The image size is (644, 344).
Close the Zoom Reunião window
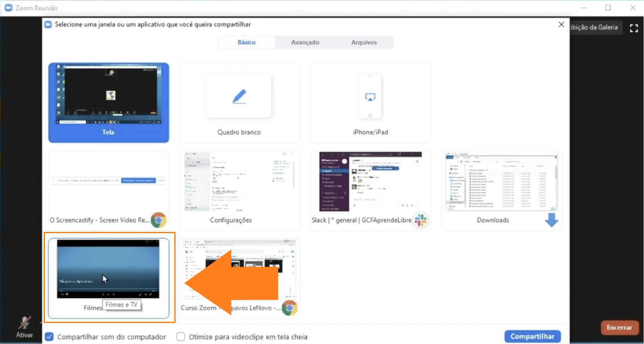pos(633,8)
